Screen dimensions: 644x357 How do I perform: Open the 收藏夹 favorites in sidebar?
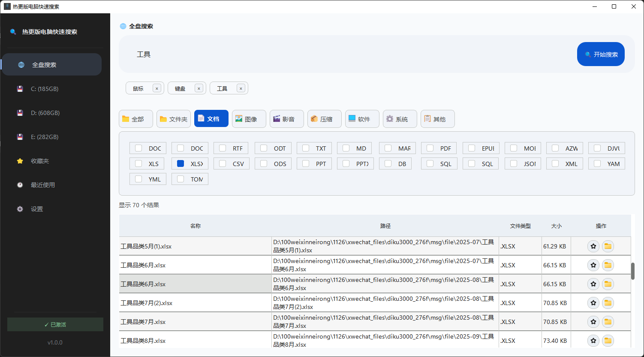tap(39, 161)
